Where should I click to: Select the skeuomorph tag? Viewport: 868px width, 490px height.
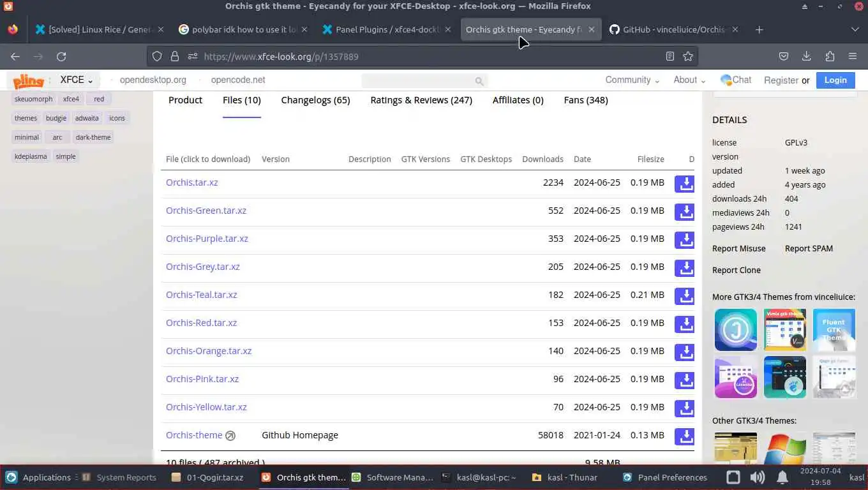pos(34,99)
